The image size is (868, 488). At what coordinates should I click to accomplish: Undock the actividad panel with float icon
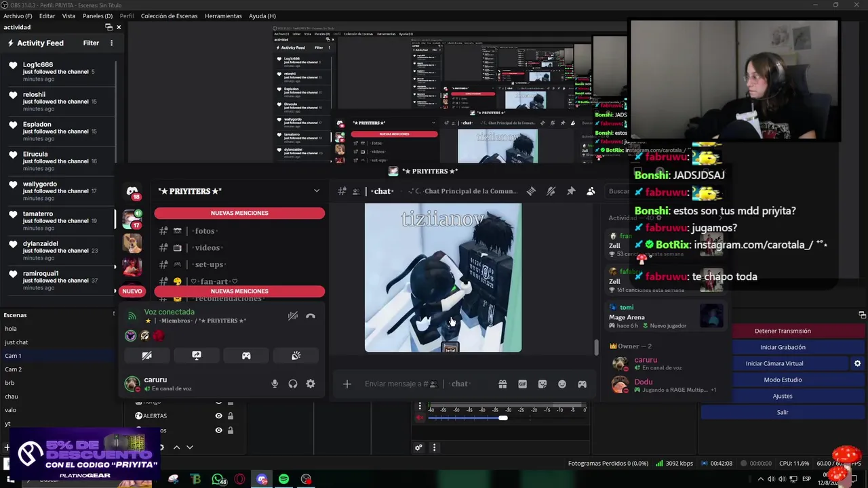(108, 27)
